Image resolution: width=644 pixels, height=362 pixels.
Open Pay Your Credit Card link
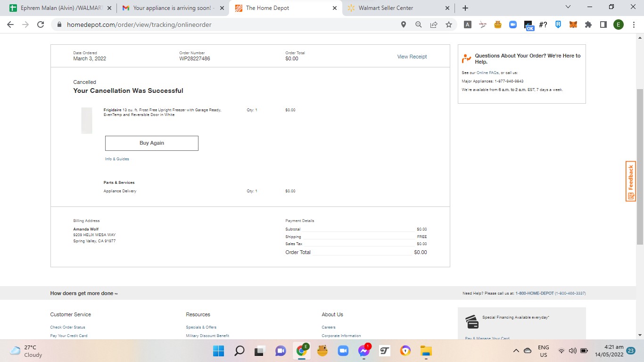(x=69, y=336)
